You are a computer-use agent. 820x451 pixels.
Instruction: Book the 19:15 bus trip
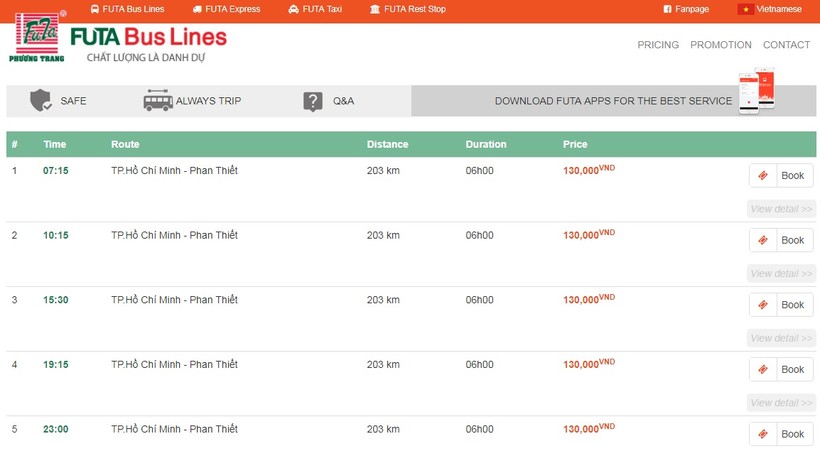click(x=781, y=370)
